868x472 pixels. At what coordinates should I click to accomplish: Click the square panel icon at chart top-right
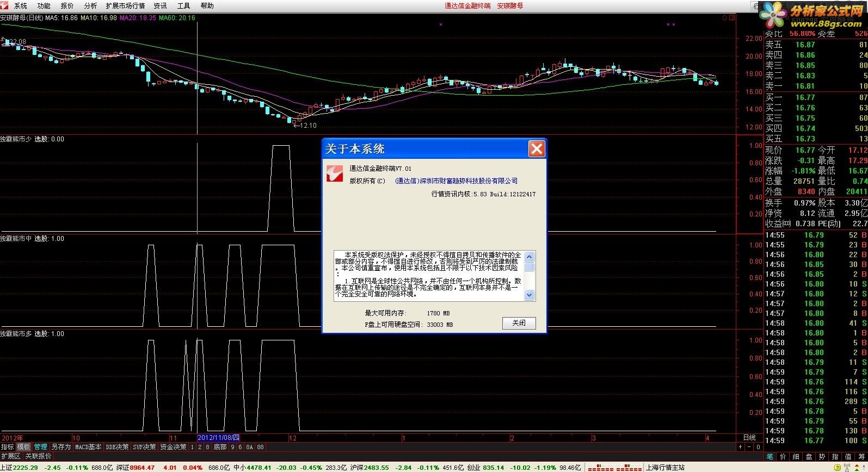coord(731,18)
